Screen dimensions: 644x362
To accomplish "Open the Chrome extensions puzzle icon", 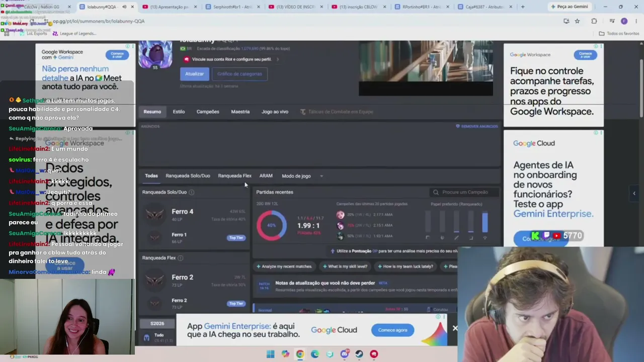I will point(594,21).
